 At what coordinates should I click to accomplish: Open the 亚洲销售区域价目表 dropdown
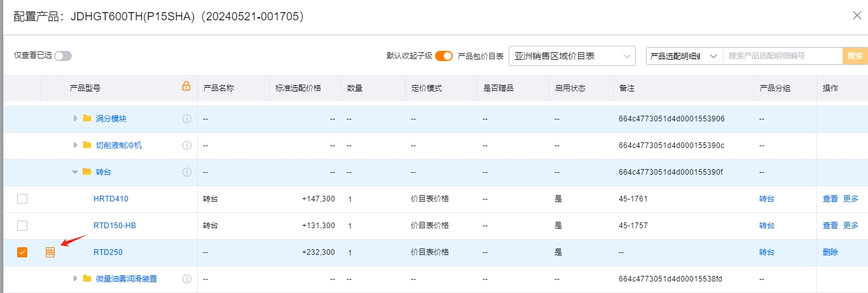572,56
